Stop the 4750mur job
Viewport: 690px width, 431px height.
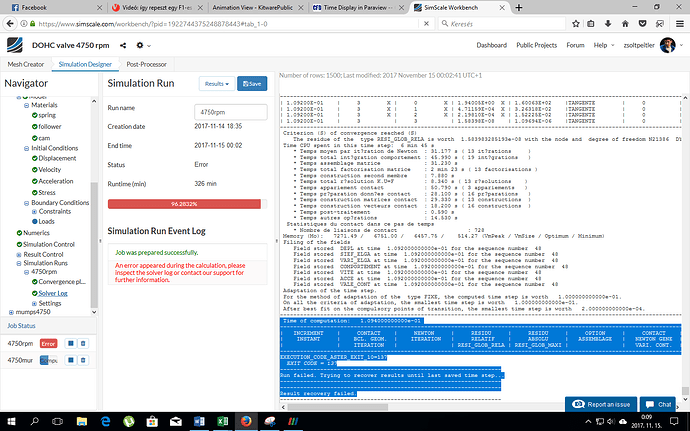point(70,360)
